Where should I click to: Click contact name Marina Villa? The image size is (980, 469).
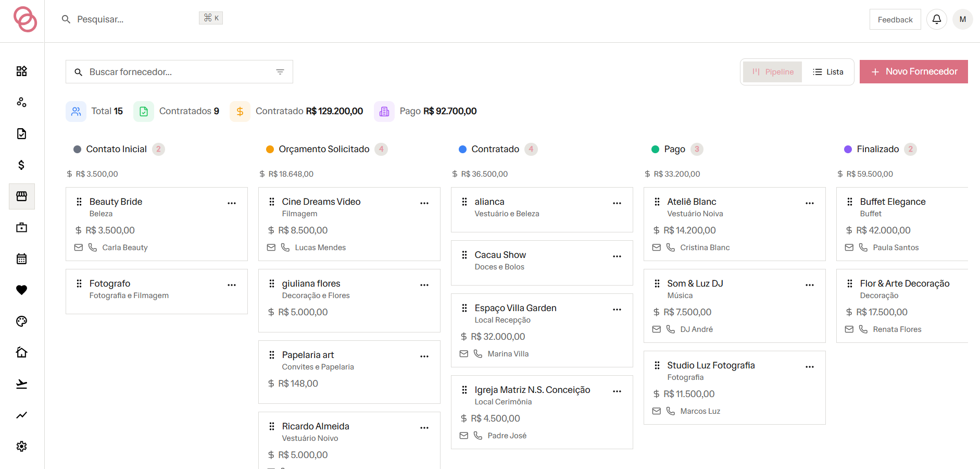click(508, 354)
